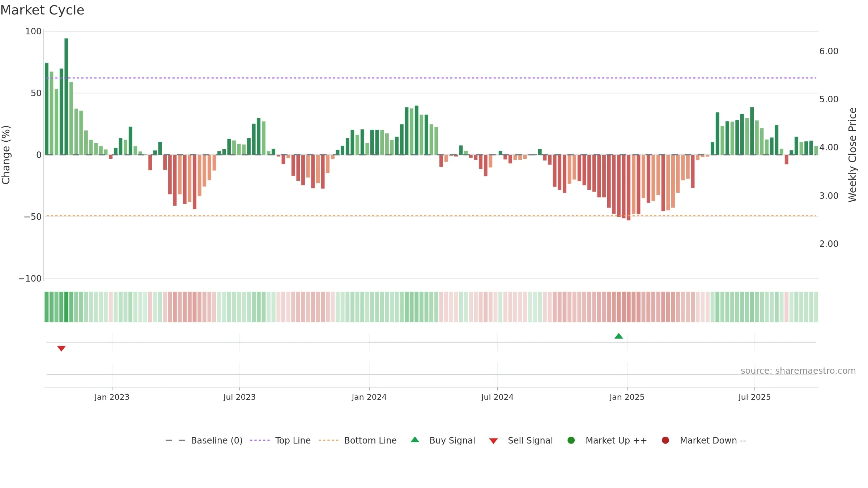The height and width of the screenshot is (488, 868).
Task: Click the Jan 2025 axis label
Action: [627, 397]
